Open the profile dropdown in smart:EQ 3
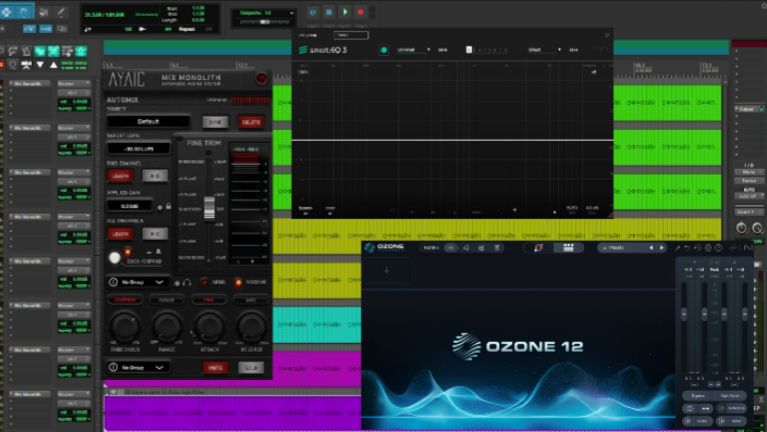Image resolution: width=767 pixels, height=432 pixels. (413, 50)
